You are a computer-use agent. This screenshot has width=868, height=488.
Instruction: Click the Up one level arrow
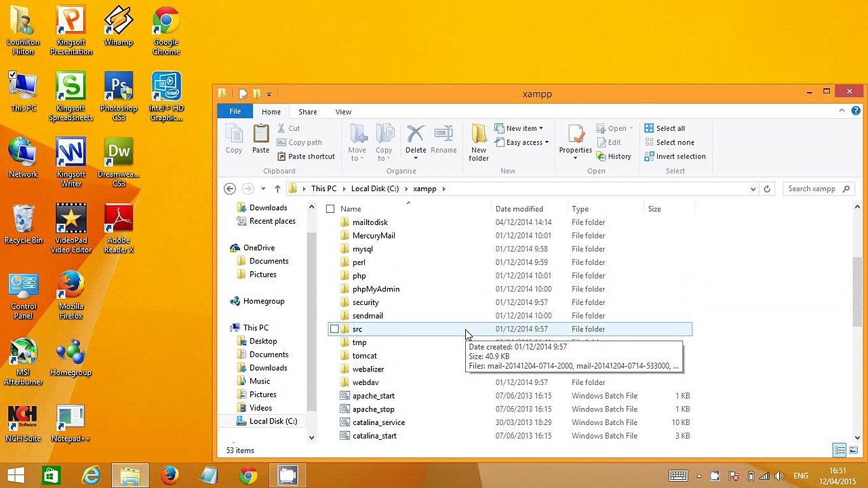[x=277, y=189]
